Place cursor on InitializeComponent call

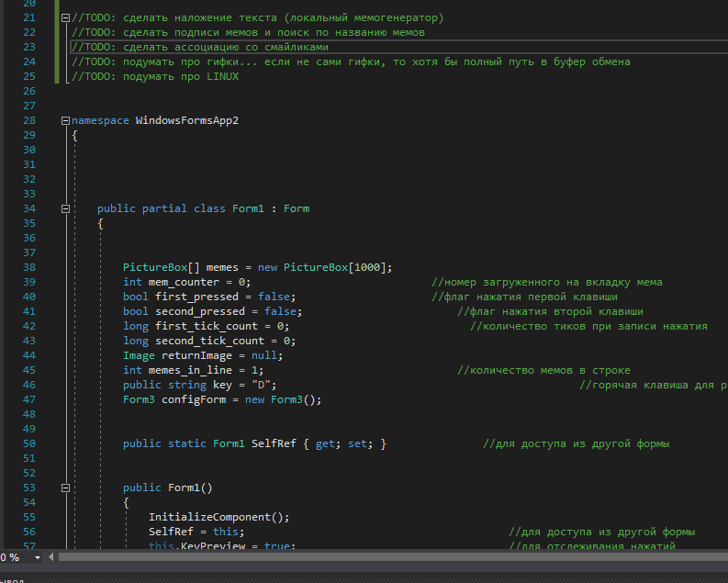(x=212, y=517)
